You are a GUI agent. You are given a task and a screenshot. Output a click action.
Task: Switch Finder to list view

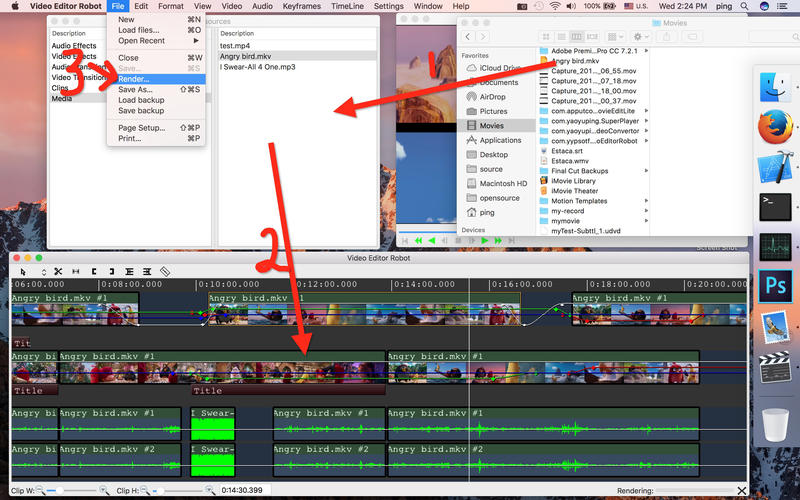pos(561,37)
